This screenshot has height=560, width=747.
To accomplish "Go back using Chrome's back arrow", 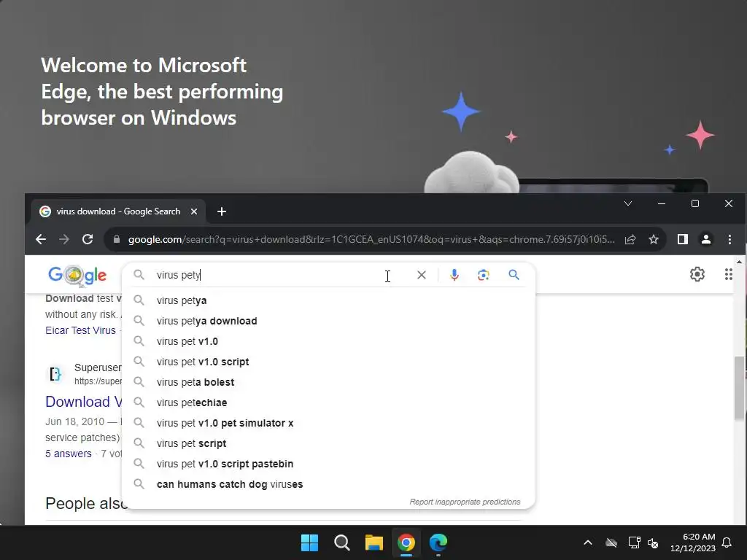I will point(41,239).
